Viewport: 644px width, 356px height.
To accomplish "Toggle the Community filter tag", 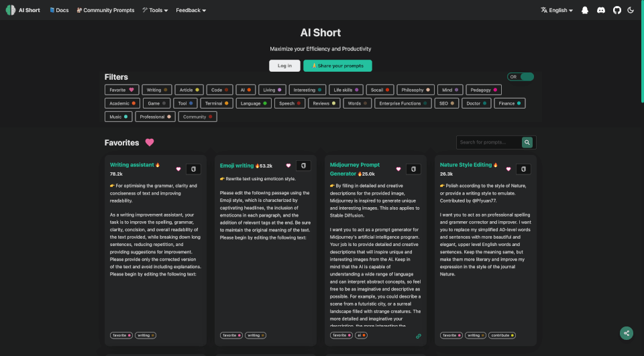I will 197,117.
